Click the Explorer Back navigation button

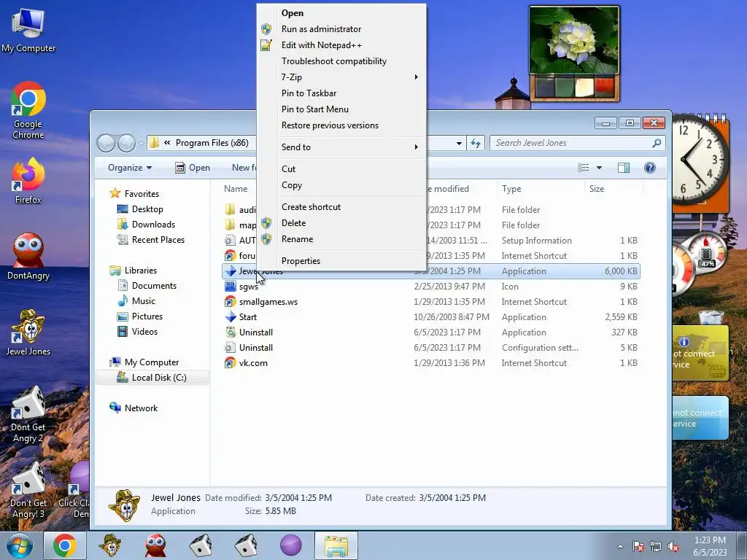(x=107, y=143)
